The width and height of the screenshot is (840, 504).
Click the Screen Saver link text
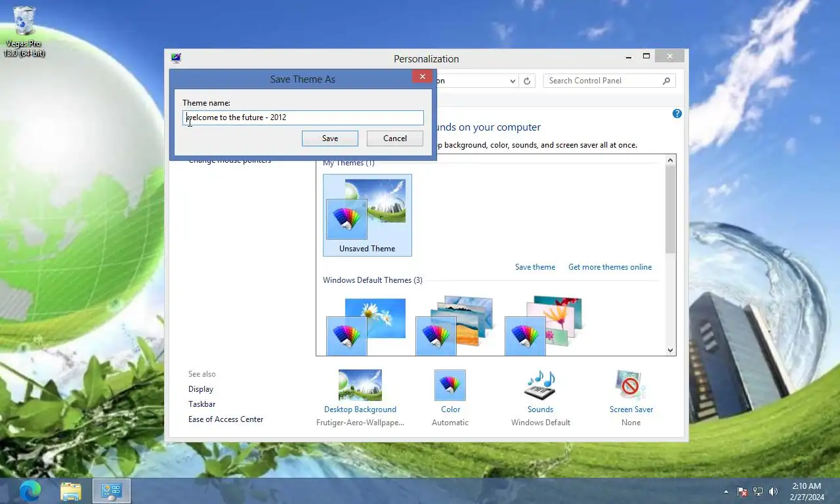click(631, 409)
